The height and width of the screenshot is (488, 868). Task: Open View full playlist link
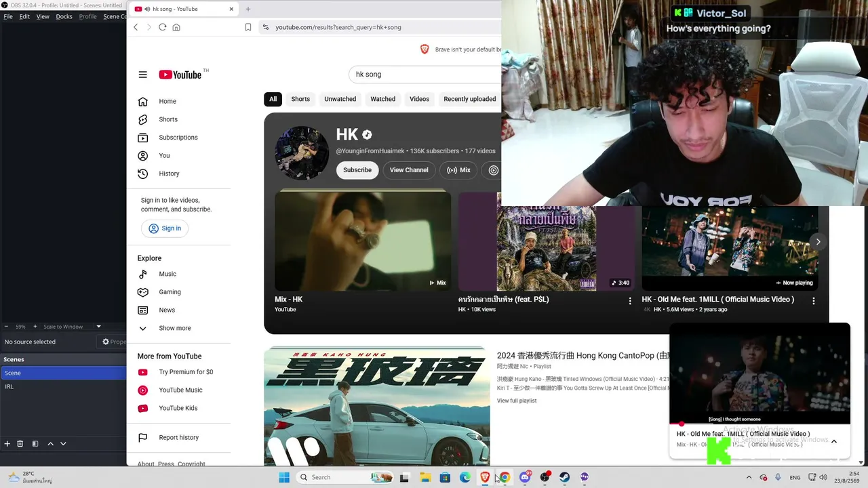(517, 401)
